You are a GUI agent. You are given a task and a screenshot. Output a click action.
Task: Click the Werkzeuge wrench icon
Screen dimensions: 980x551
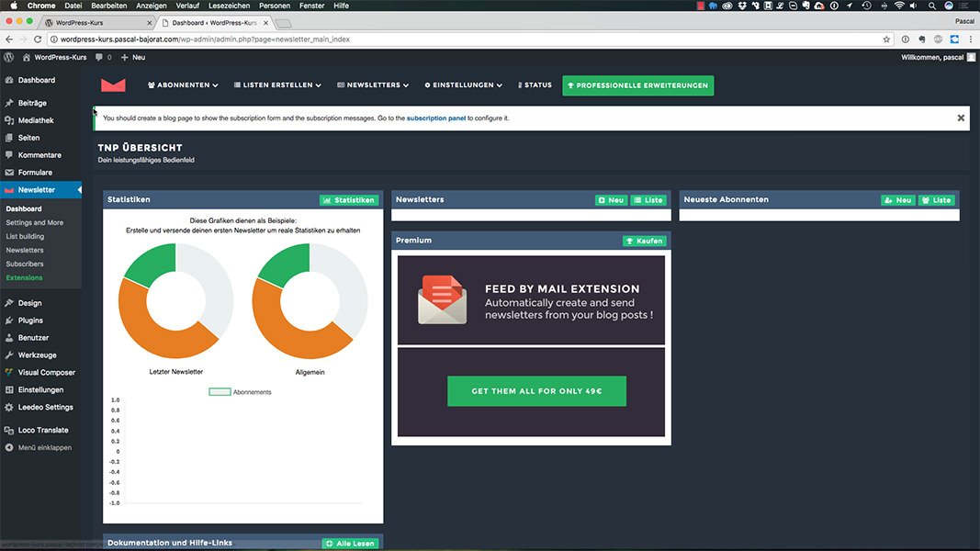pos(9,354)
